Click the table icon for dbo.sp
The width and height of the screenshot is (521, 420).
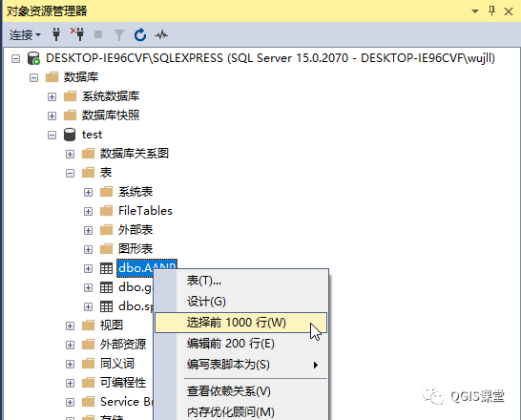click(106, 306)
